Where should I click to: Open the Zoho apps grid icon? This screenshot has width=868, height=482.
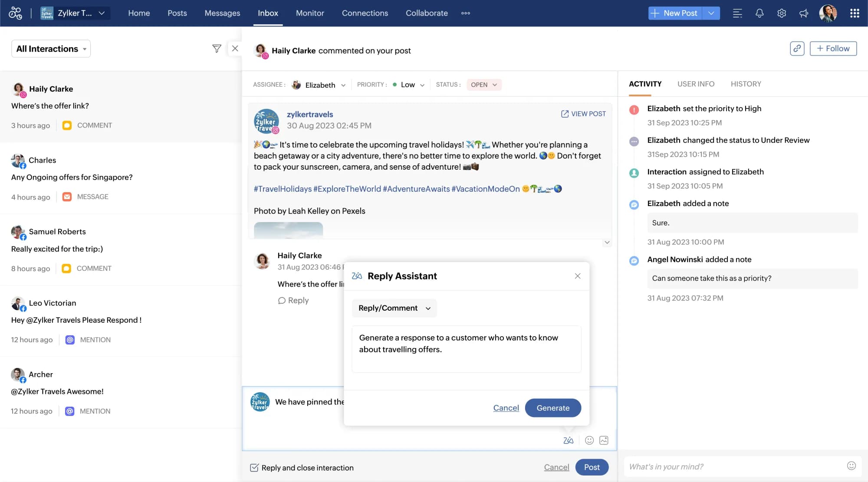tap(855, 13)
